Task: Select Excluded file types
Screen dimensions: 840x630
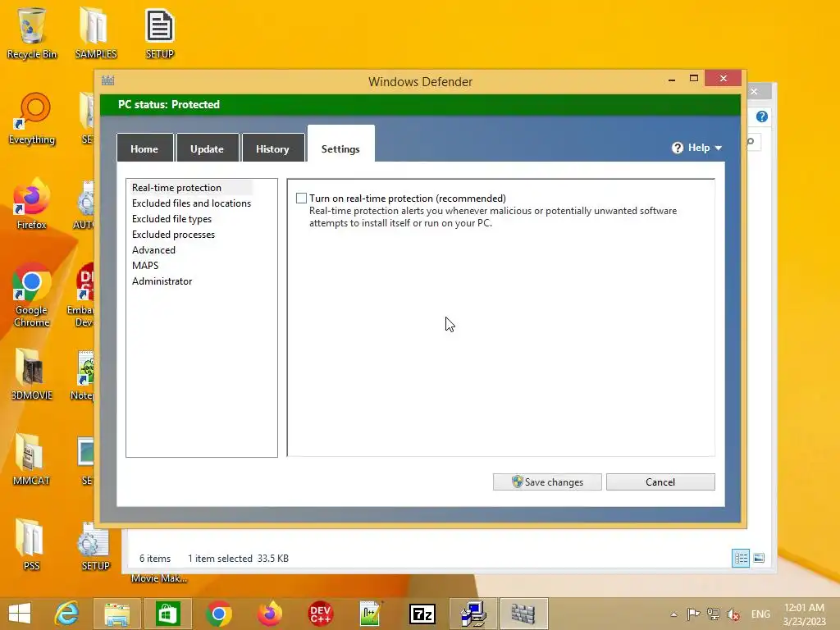Action: click(x=172, y=218)
